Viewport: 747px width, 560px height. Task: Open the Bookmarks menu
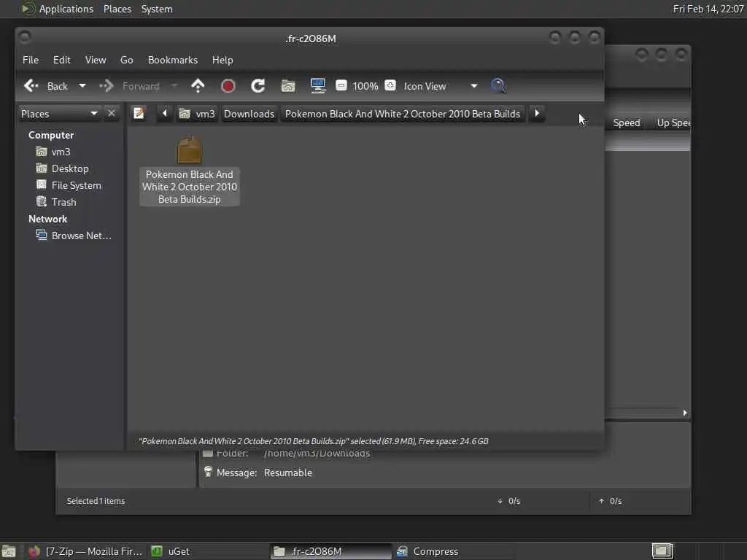(172, 60)
